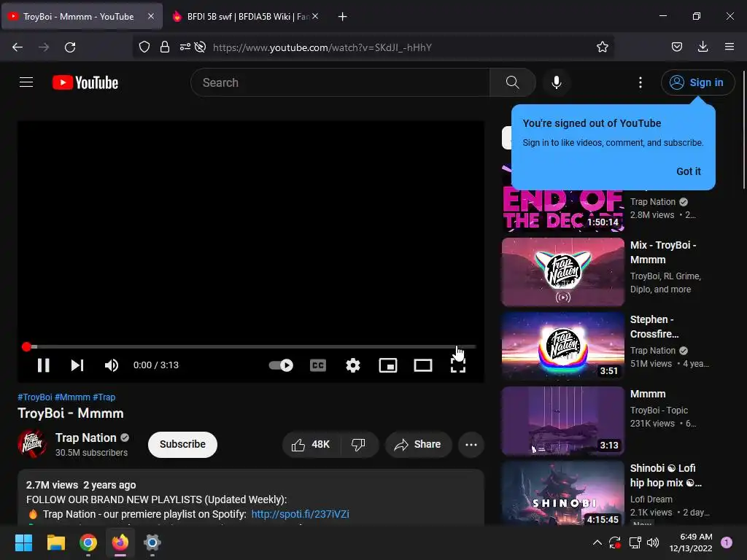Open the YouTube guide hamburger menu
The image size is (747, 560).
click(26, 82)
